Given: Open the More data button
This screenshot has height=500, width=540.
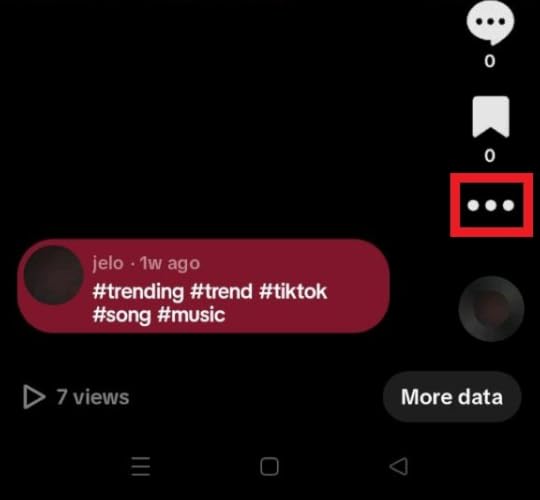Looking at the screenshot, I should (x=452, y=397).
